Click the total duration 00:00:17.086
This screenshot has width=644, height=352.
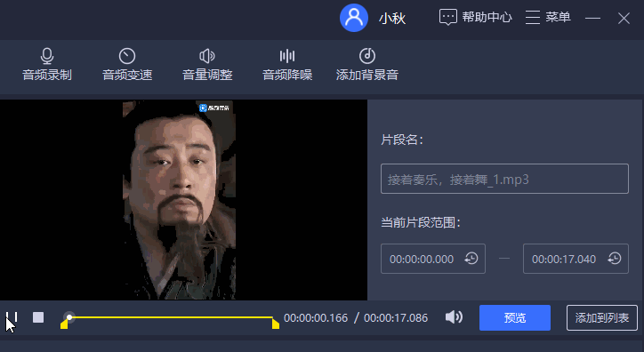pyautogui.click(x=396, y=318)
